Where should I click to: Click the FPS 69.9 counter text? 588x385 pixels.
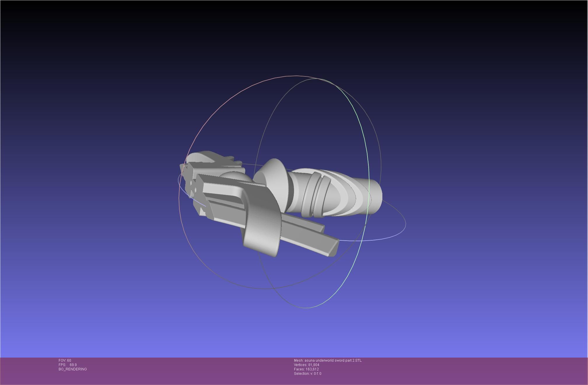68,365
